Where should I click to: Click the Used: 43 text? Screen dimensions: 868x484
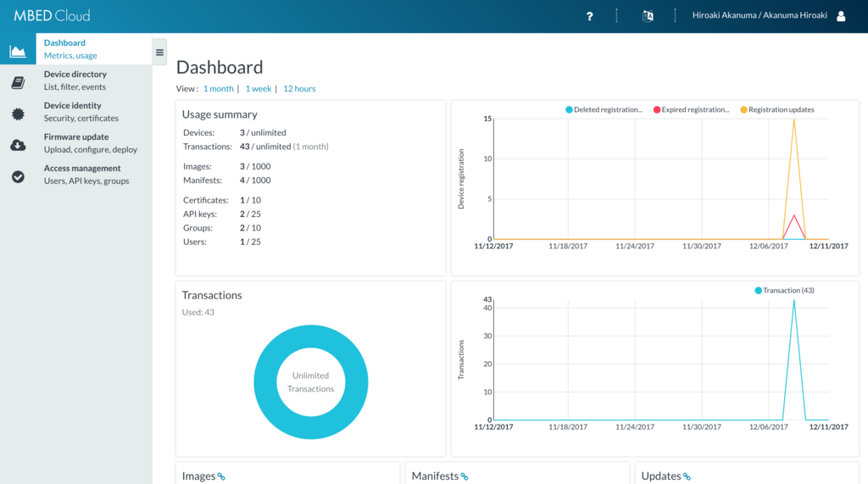click(x=198, y=312)
